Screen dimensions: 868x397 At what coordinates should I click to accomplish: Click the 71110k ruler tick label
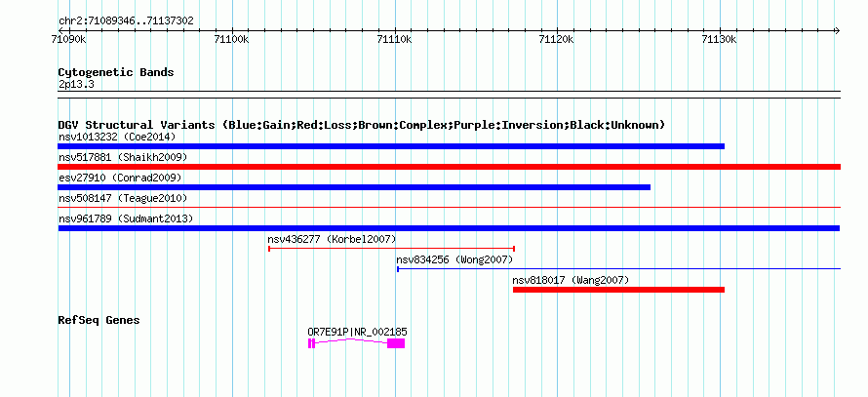pyautogui.click(x=394, y=39)
